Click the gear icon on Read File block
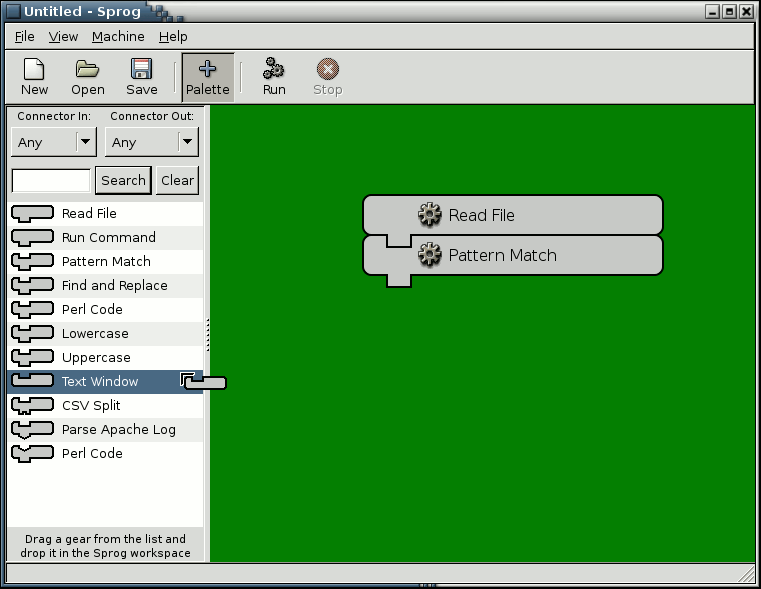Screen dimensions: 761x589 [x=430, y=215]
